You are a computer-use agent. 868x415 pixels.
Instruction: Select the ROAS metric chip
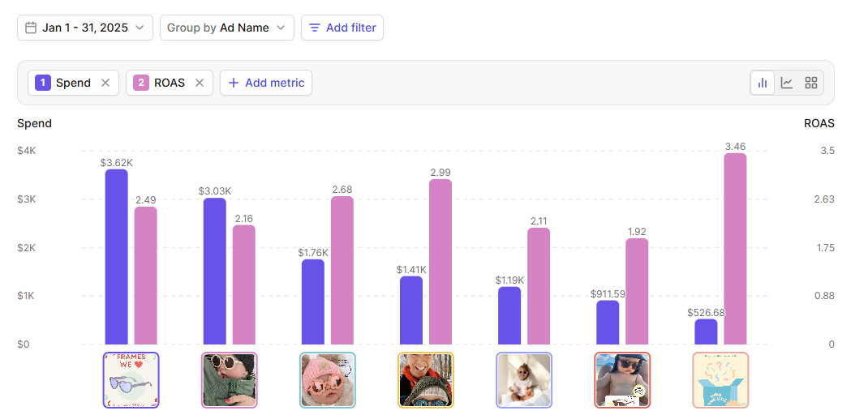(169, 83)
